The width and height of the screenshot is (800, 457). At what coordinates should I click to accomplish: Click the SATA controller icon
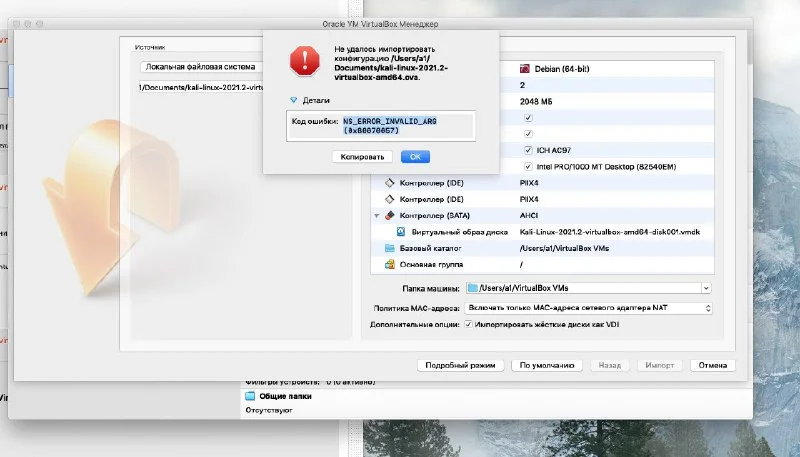(x=390, y=215)
